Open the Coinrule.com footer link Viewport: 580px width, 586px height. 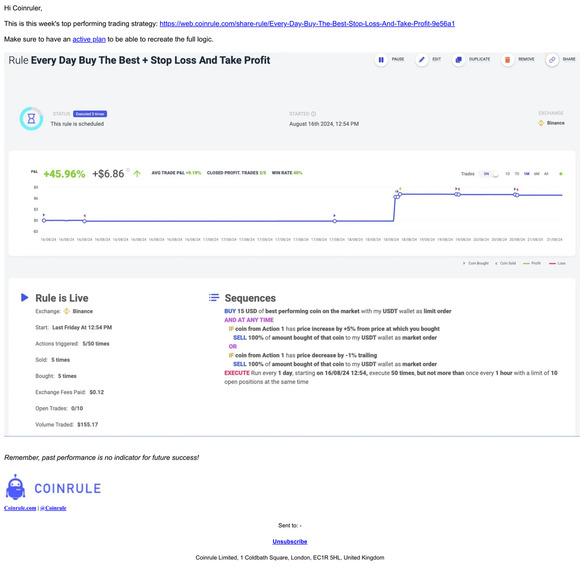20,508
